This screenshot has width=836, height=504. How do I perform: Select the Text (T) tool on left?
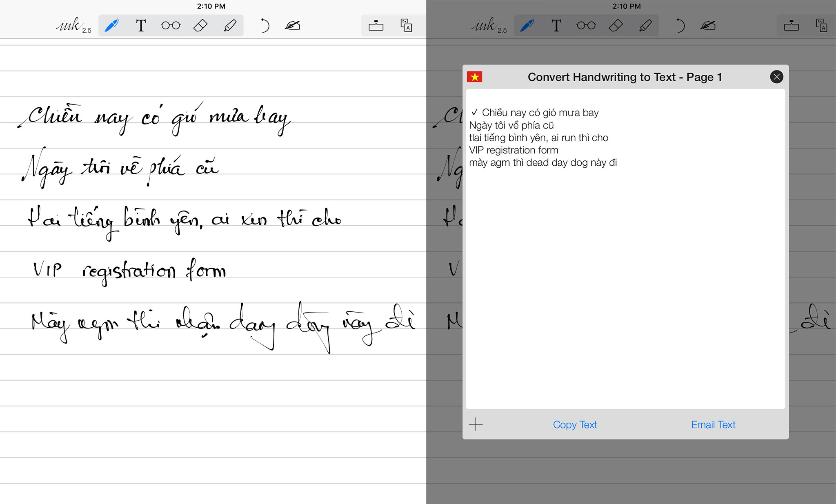(x=141, y=26)
